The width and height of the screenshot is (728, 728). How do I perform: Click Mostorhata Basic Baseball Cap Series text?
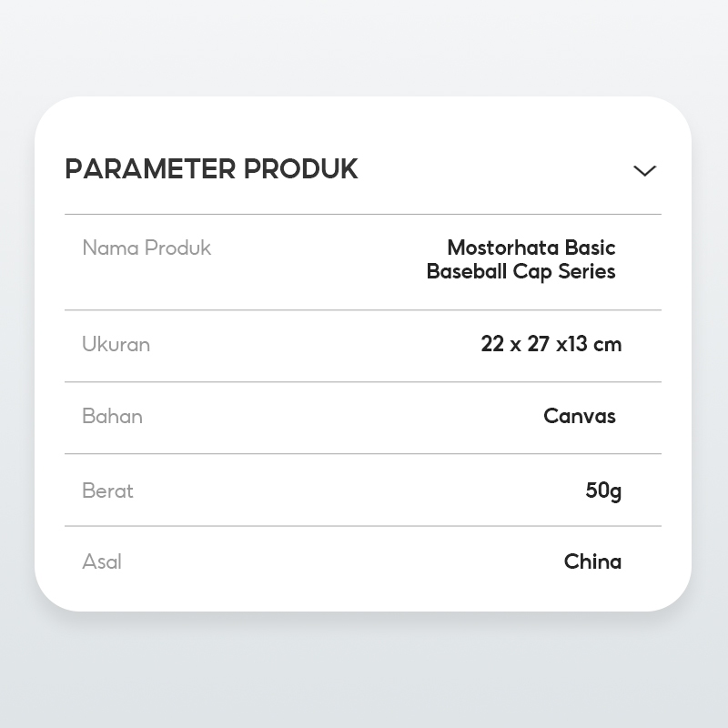click(521, 259)
